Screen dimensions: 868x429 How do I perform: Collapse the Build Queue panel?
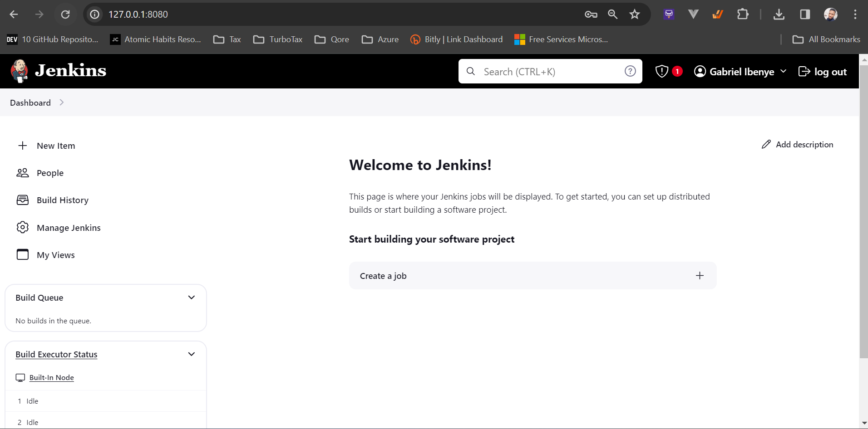coord(191,297)
